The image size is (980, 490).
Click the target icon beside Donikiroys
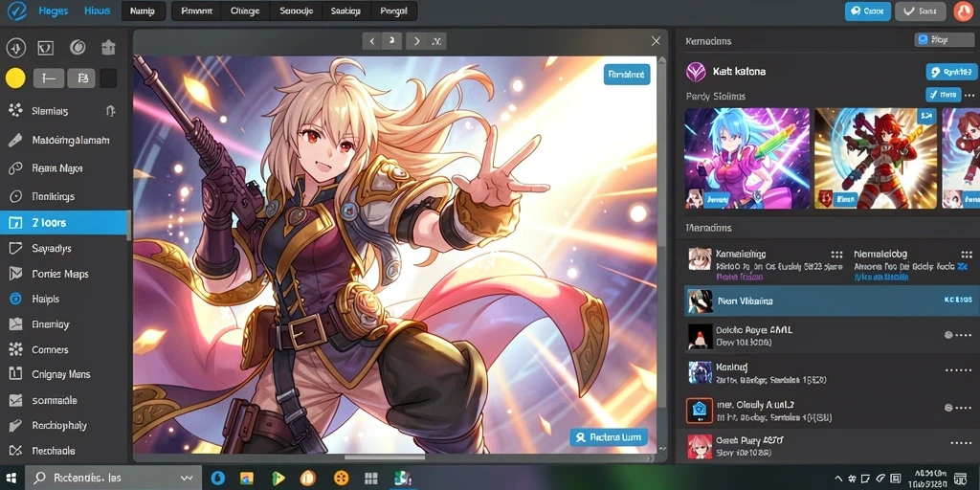[x=15, y=196]
